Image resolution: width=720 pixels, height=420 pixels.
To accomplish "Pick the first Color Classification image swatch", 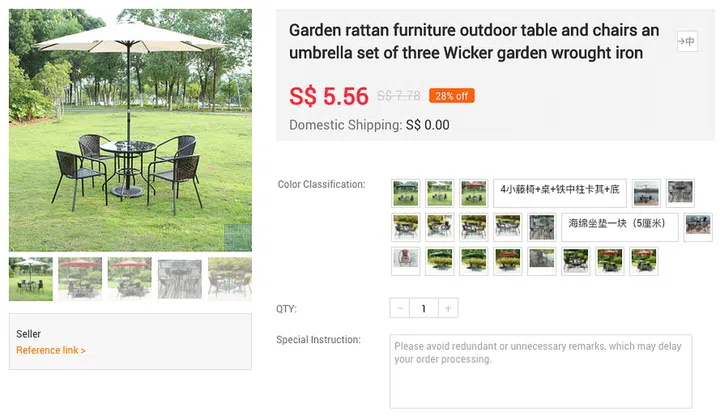I will 406,193.
